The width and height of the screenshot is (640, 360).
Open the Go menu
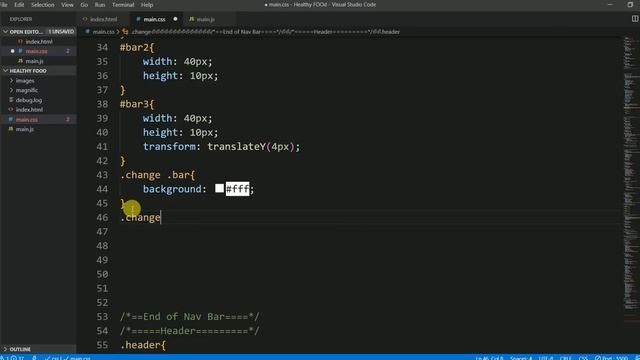pyautogui.click(x=84, y=5)
